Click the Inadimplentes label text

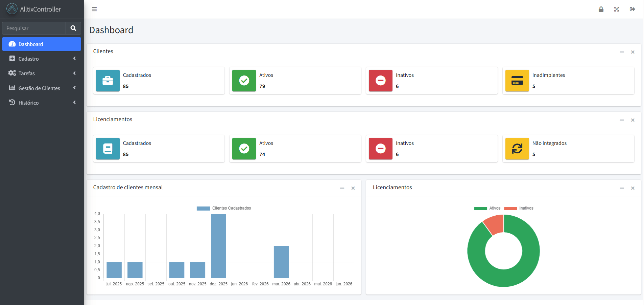tap(549, 75)
